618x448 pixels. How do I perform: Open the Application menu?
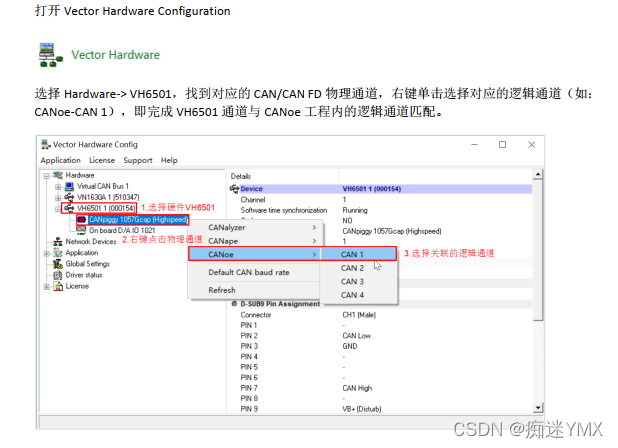(x=60, y=160)
